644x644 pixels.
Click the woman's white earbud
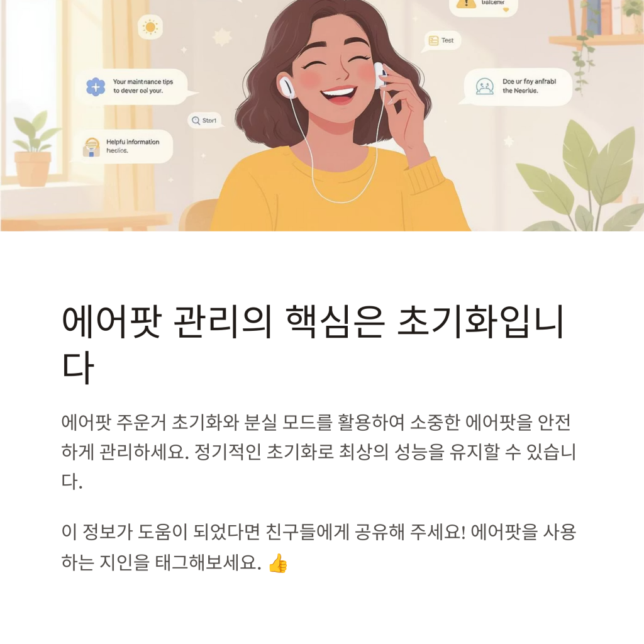pos(286,86)
